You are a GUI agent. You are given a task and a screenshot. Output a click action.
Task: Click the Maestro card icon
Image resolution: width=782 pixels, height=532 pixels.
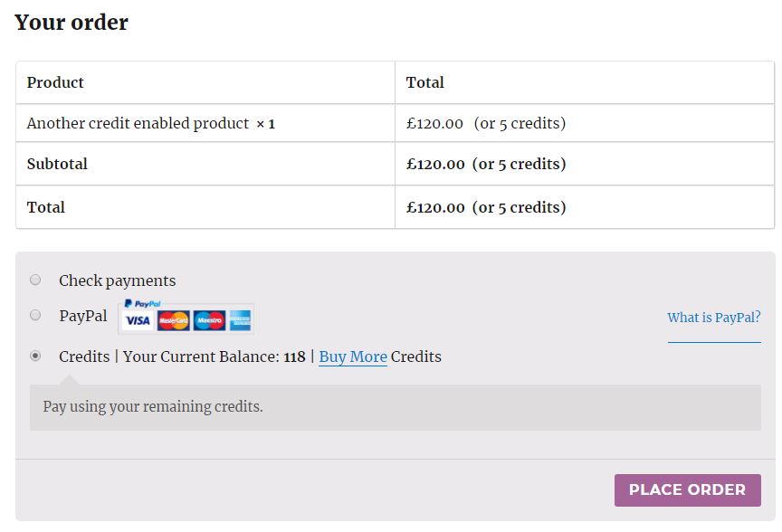point(209,320)
